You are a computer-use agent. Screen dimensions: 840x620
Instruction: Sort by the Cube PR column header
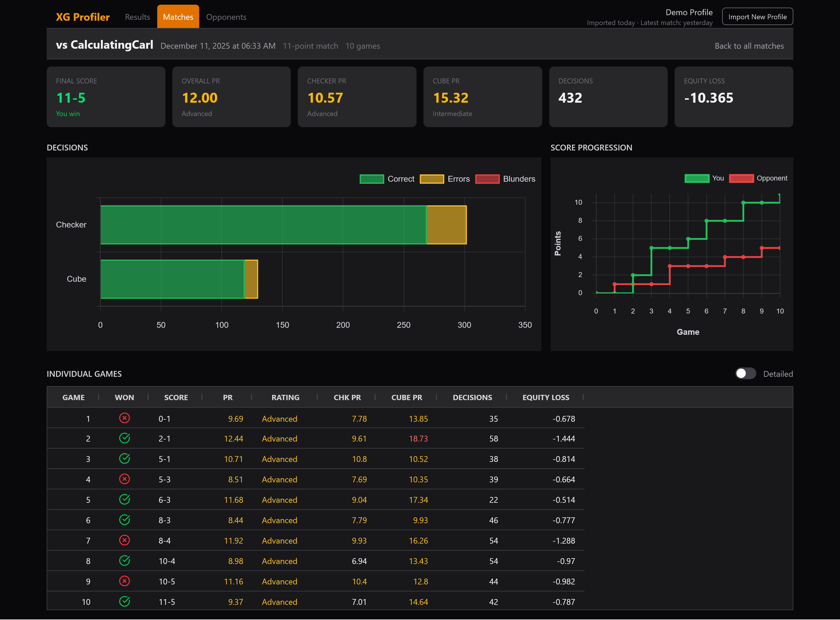(407, 397)
